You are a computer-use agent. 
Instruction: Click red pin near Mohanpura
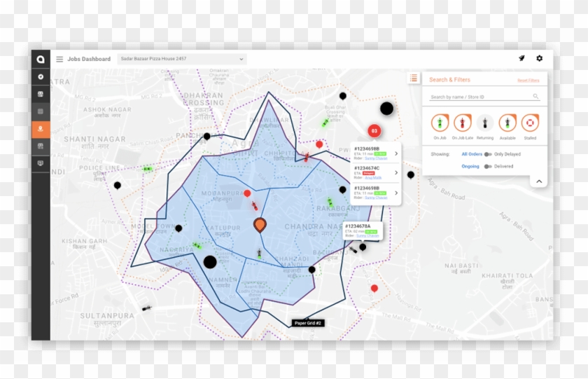pyautogui.click(x=247, y=193)
